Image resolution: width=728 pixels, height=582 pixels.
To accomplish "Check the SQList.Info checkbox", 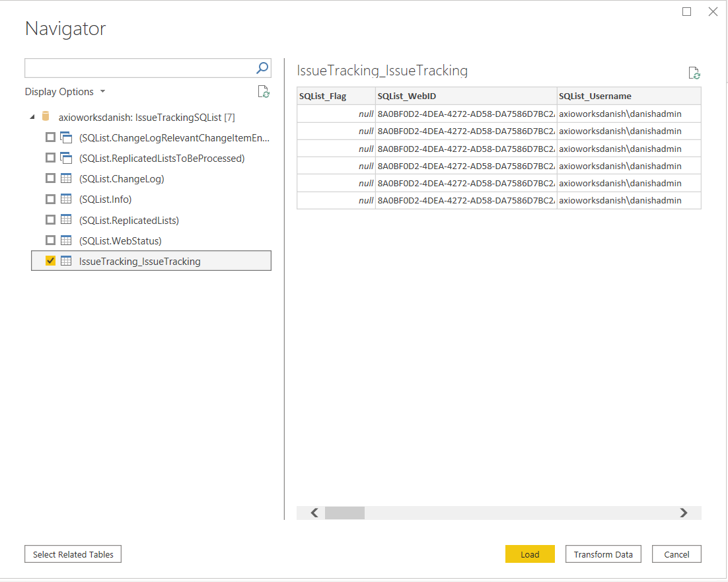I will point(50,199).
